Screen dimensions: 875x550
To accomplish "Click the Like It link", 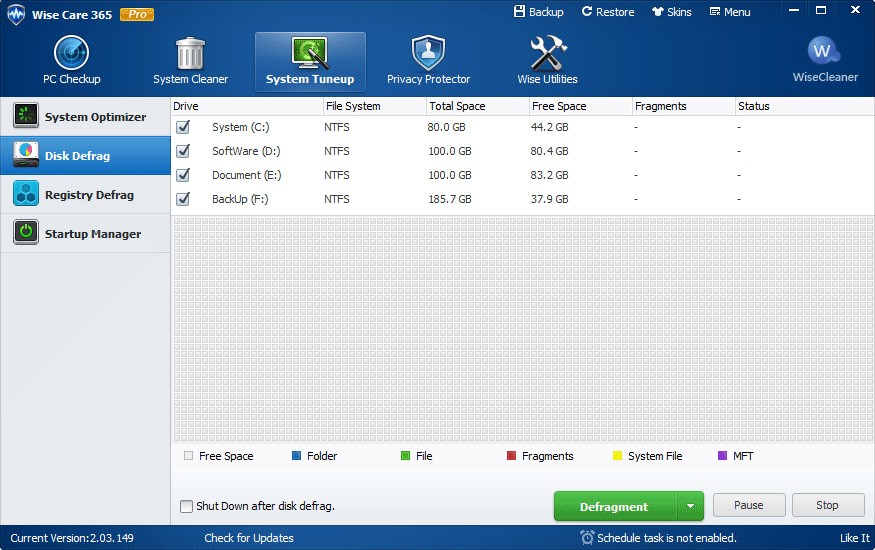I will [855, 538].
